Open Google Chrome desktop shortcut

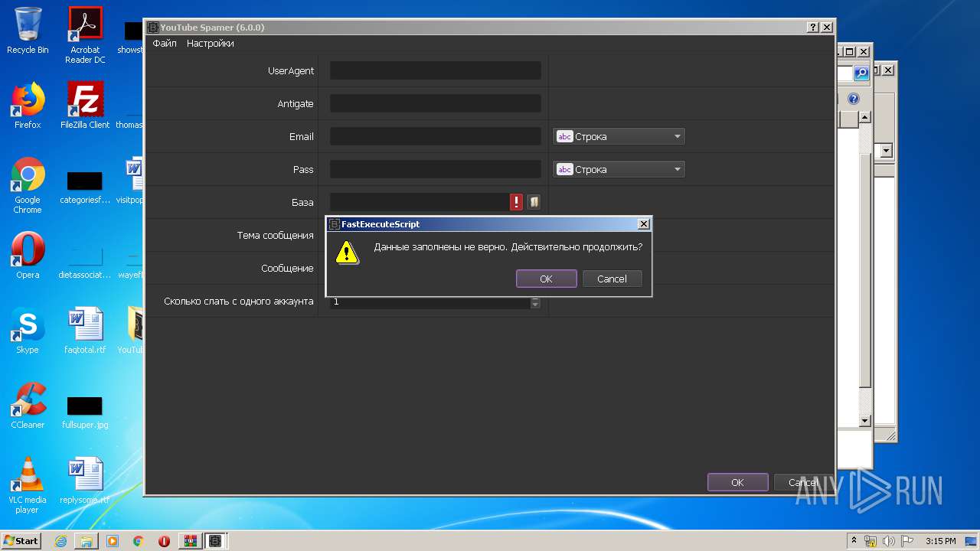pos(28,185)
